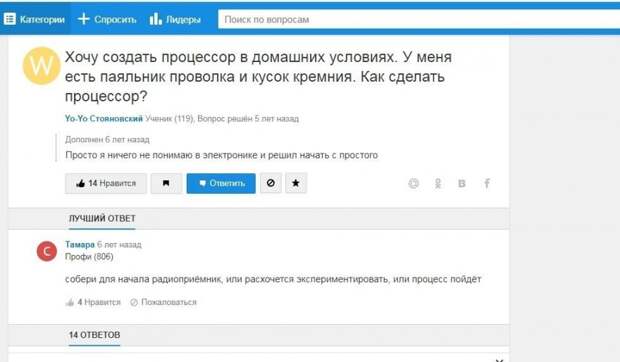
Task: Select the 14 ОТВЕТОВ tab
Action: (x=95, y=335)
